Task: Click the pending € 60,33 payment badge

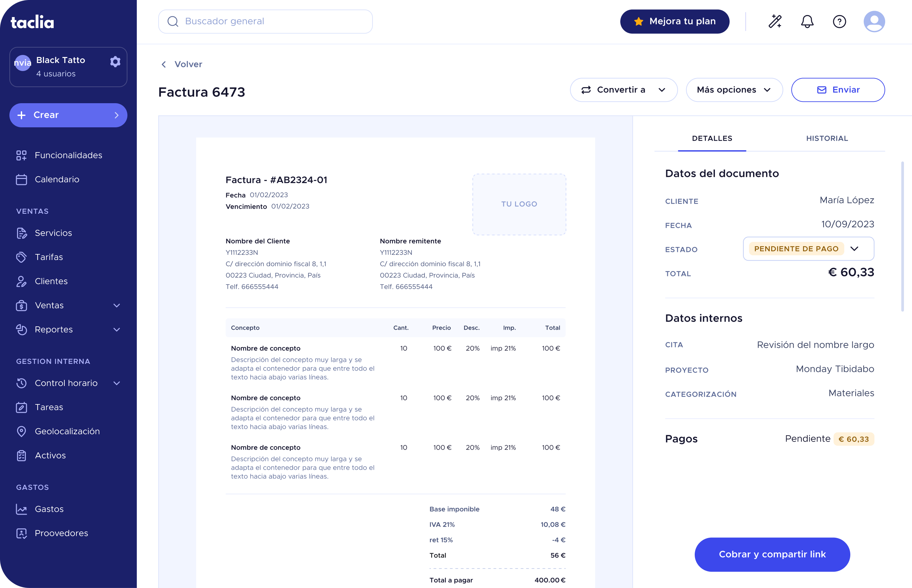Action: pos(854,439)
